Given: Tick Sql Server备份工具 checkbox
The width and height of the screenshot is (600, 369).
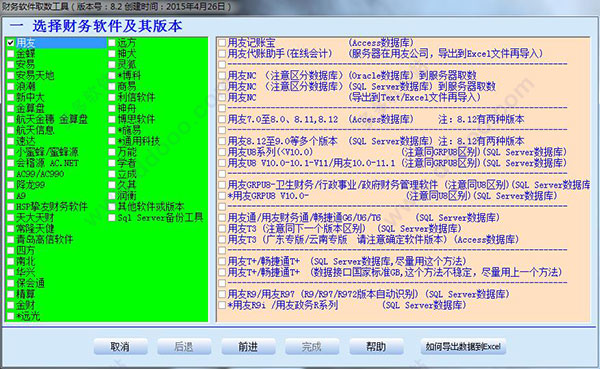Looking at the screenshot, I should [x=112, y=217].
